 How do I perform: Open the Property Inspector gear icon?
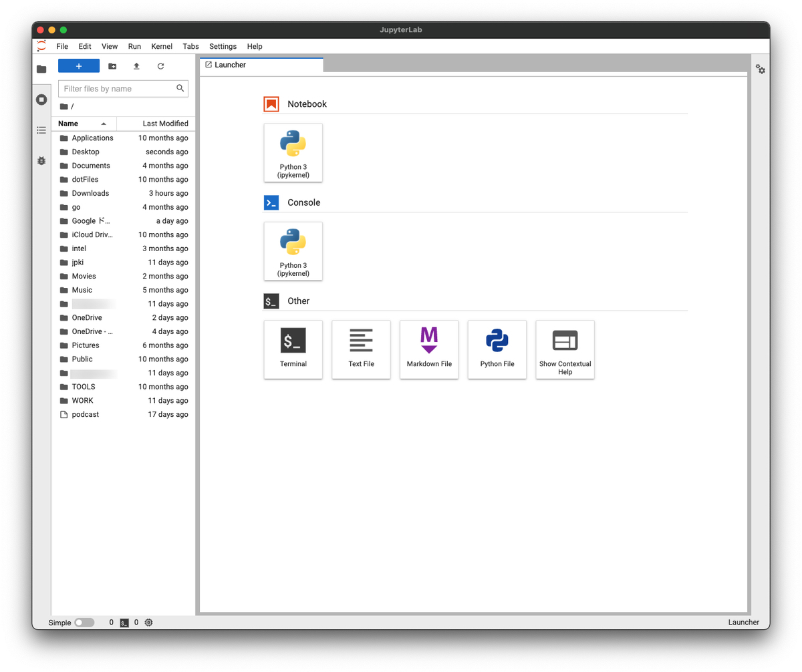[x=761, y=69]
